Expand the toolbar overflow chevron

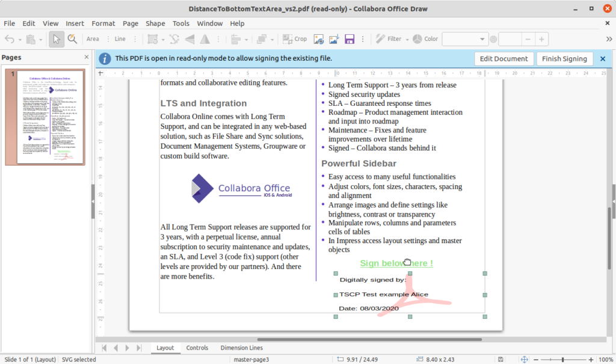608,39
